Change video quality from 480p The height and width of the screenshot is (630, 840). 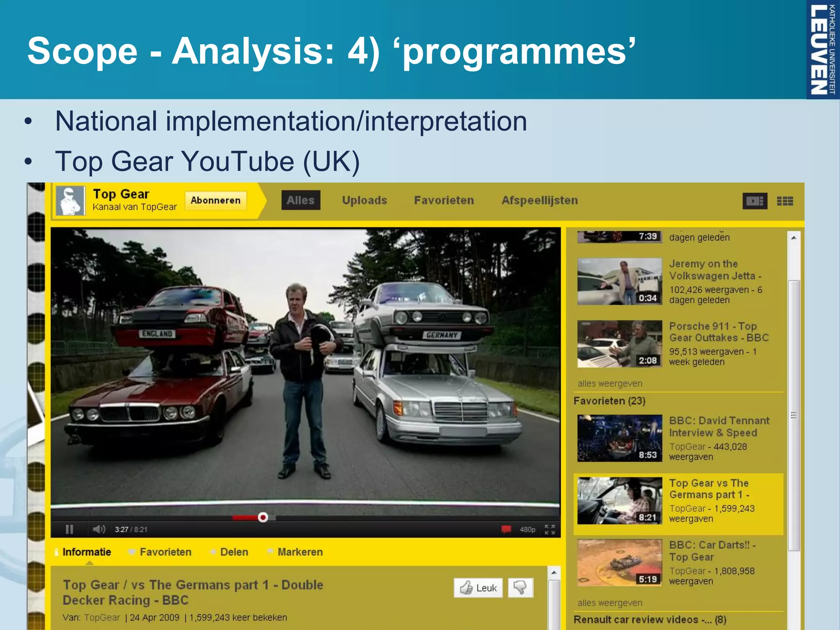click(x=527, y=530)
